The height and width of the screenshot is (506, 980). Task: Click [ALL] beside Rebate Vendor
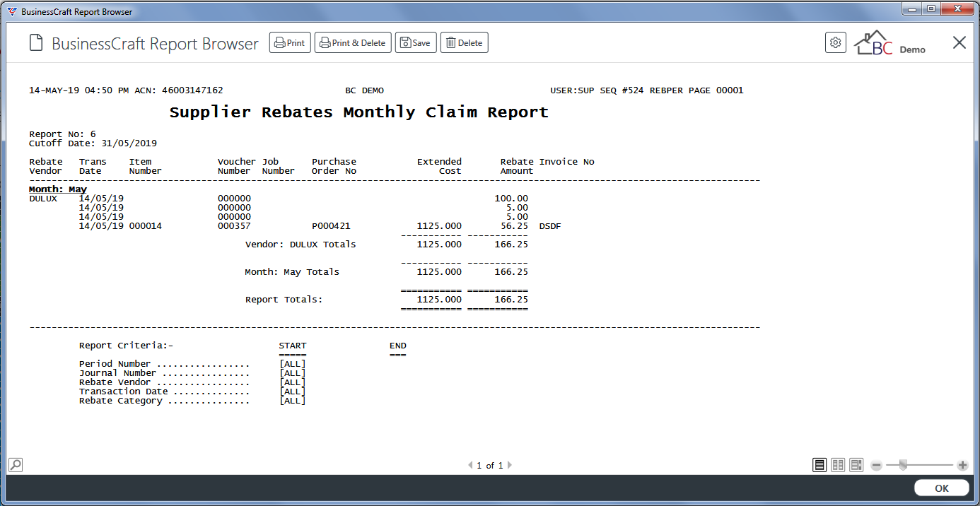point(293,382)
